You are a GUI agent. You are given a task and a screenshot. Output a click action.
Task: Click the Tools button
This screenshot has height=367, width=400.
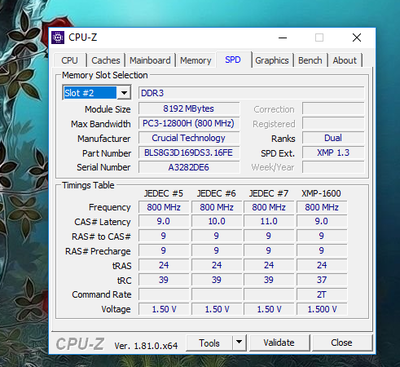point(209,342)
